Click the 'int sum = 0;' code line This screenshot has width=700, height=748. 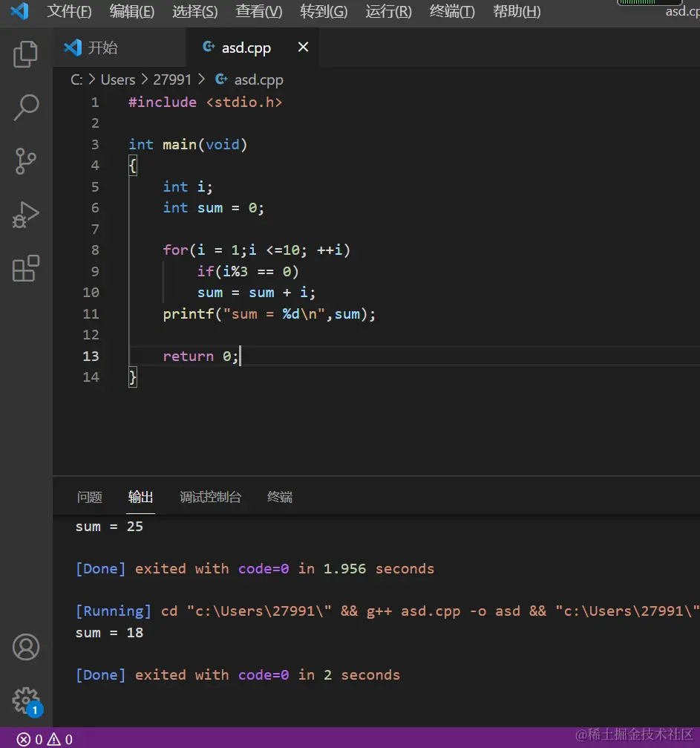pyautogui.click(x=213, y=207)
